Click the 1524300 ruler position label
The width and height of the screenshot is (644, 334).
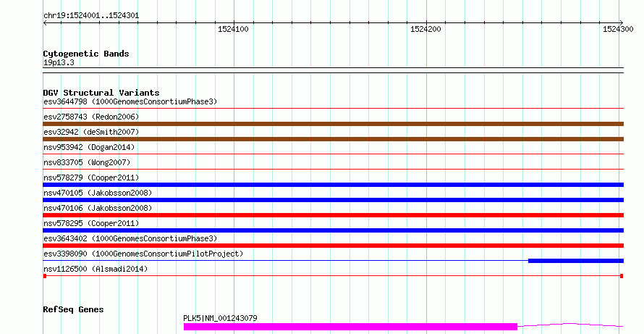click(618, 29)
